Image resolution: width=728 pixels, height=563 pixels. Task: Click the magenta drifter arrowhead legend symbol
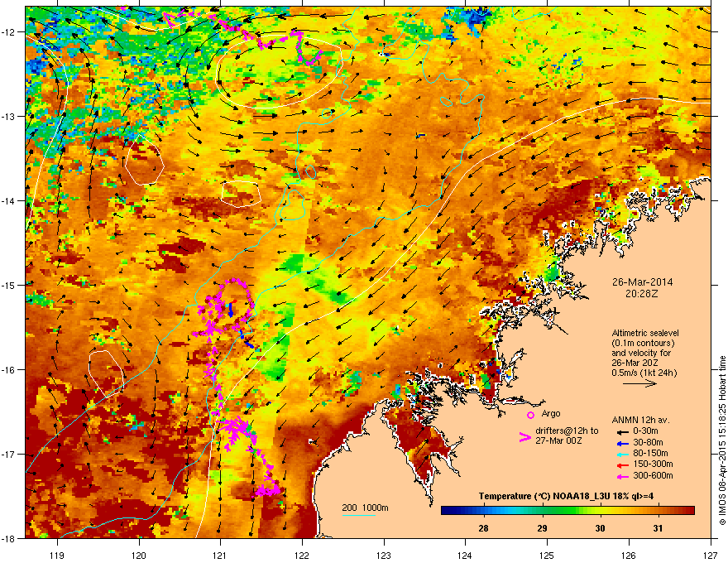click(524, 436)
